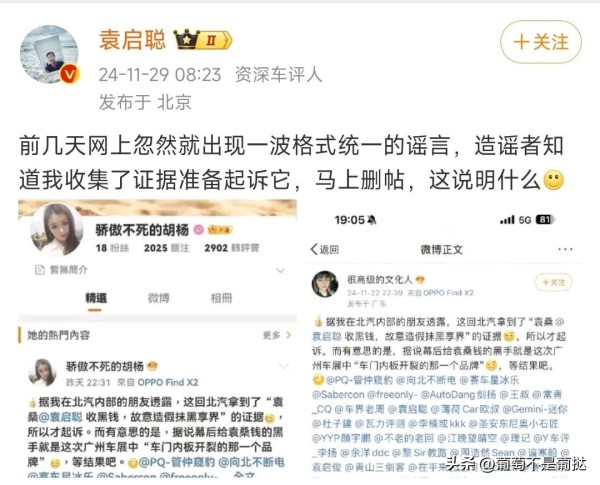Tap the 2025 關注 following count
Viewport: 600px width, 485px height.
[x=166, y=248]
